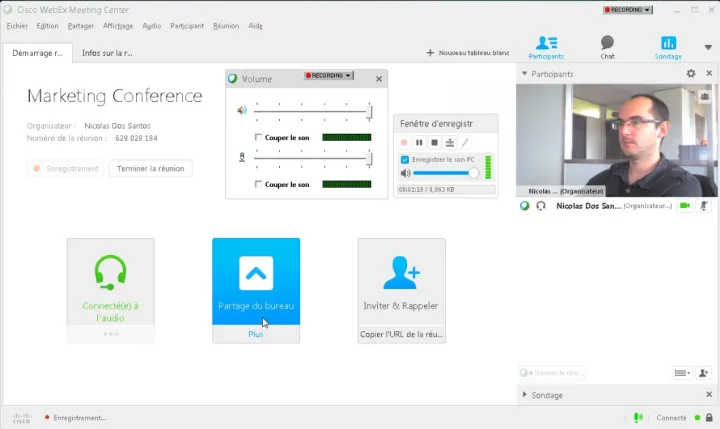
Task: Uncheck Enregistrer le son PC
Action: click(404, 160)
